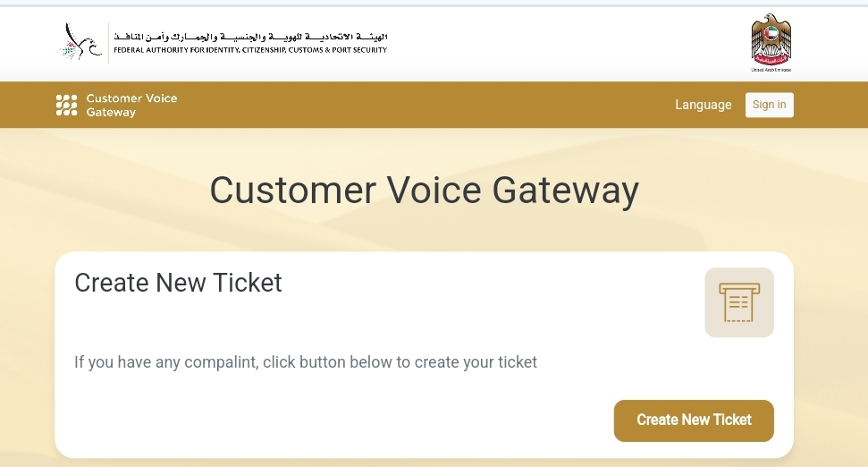Click the ticket receipt icon in the card
Image resolution: width=868 pixels, height=467 pixels.
(738, 302)
